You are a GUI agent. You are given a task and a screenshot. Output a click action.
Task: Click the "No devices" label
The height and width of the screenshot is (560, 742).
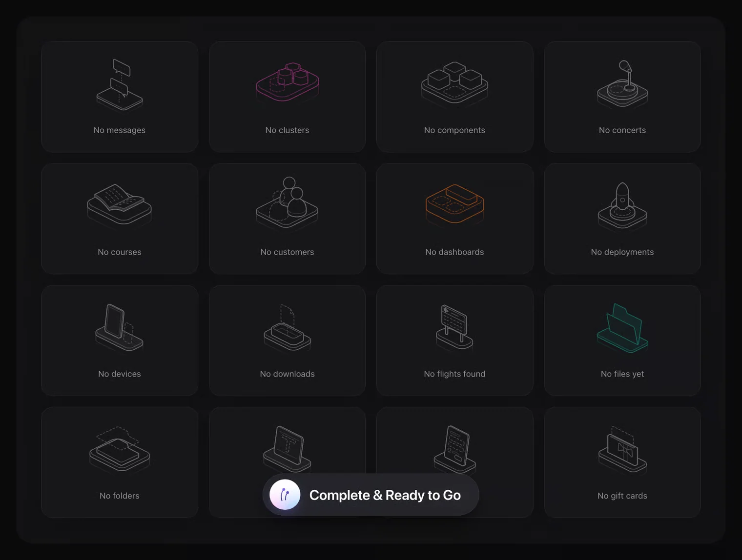point(120,374)
